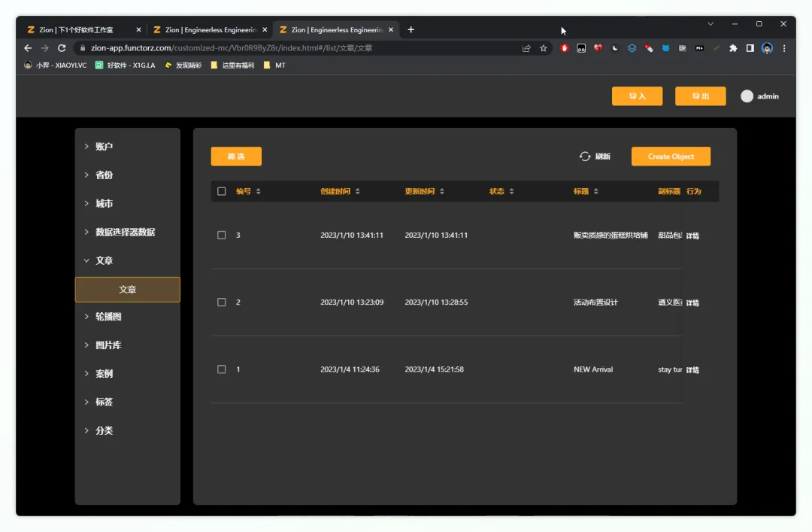
Task: Toggle the select-all header checkbox
Action: pyautogui.click(x=222, y=191)
